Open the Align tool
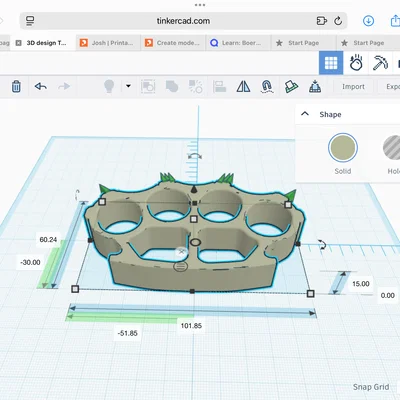This screenshot has height=400, width=400. coord(219,87)
